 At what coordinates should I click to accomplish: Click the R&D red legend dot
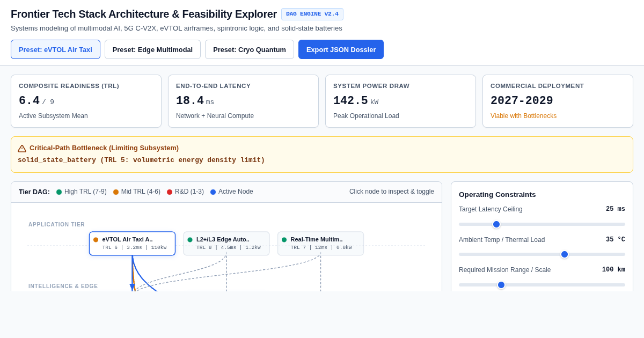[x=170, y=192]
